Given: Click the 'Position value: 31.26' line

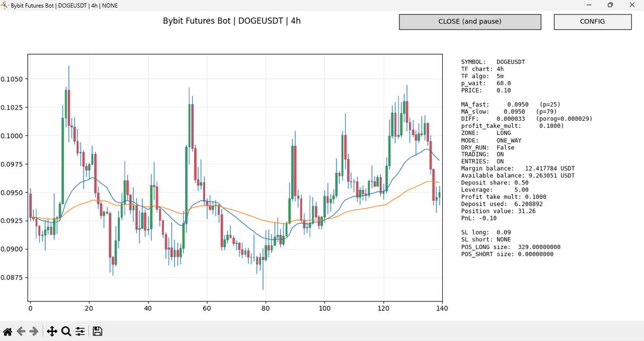Looking at the screenshot, I should click(499, 211).
